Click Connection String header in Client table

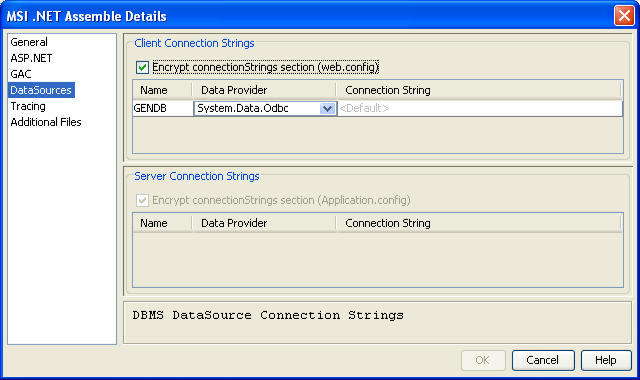tap(479, 90)
